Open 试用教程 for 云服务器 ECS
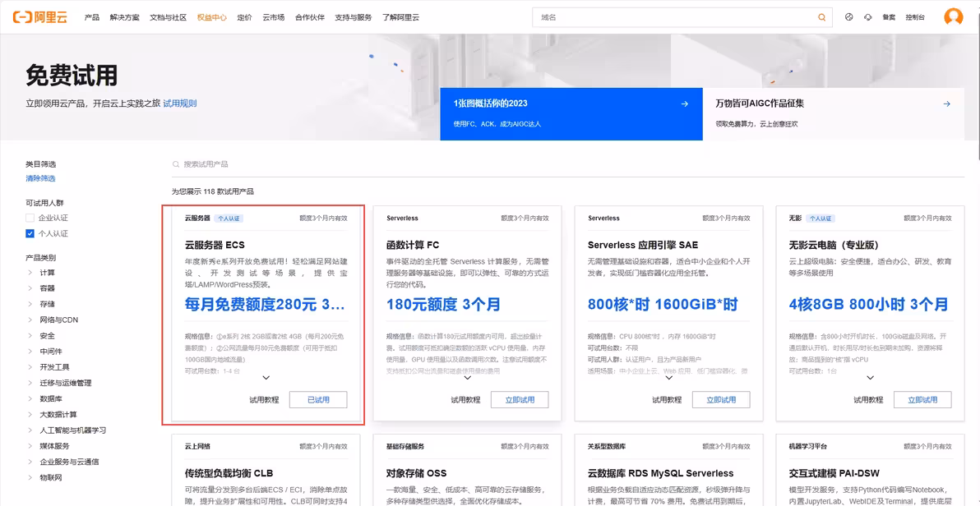This screenshot has width=980, height=506. (x=264, y=400)
